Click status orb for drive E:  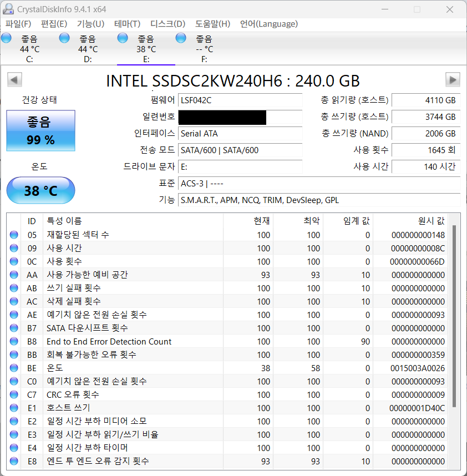coord(123,38)
